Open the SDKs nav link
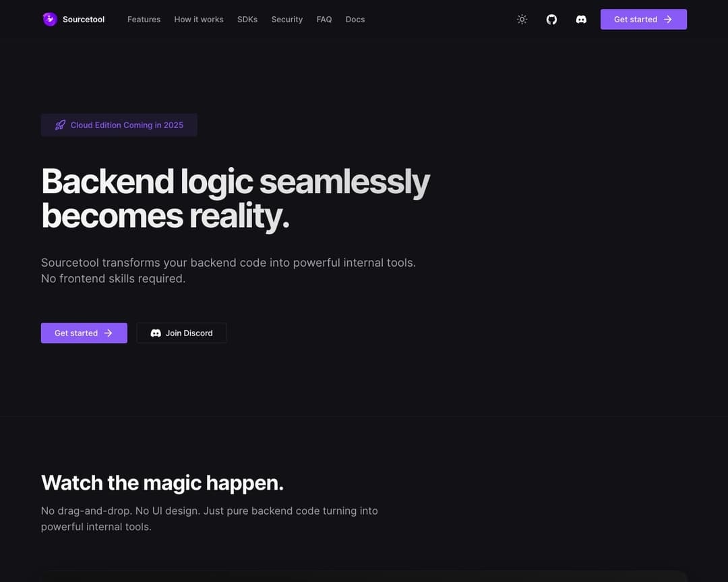 [x=247, y=20]
